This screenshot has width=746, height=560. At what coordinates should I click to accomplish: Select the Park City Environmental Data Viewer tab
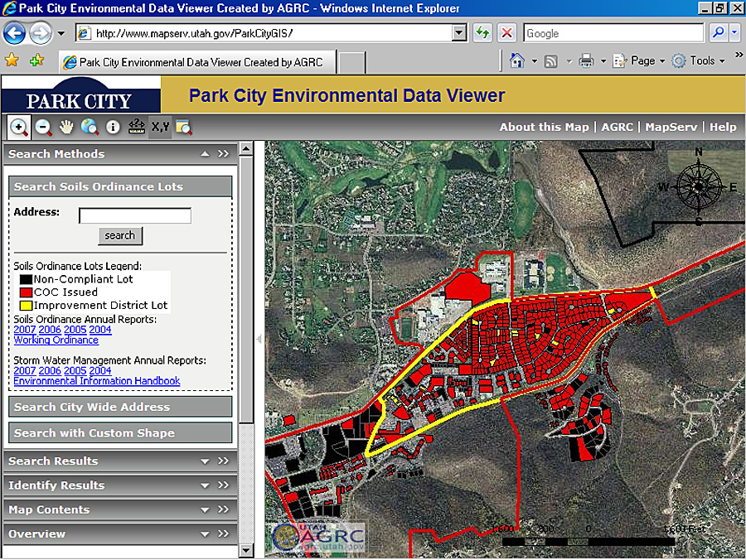tap(197, 62)
